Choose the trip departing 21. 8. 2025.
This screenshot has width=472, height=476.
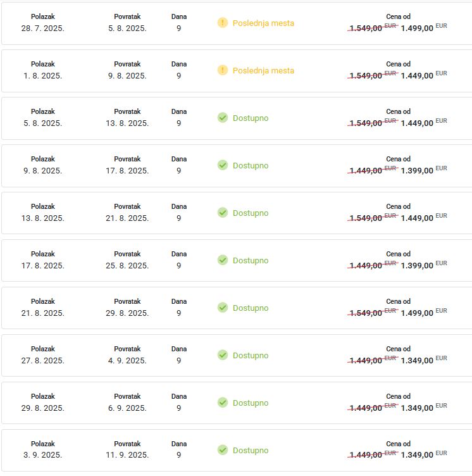[237, 308]
